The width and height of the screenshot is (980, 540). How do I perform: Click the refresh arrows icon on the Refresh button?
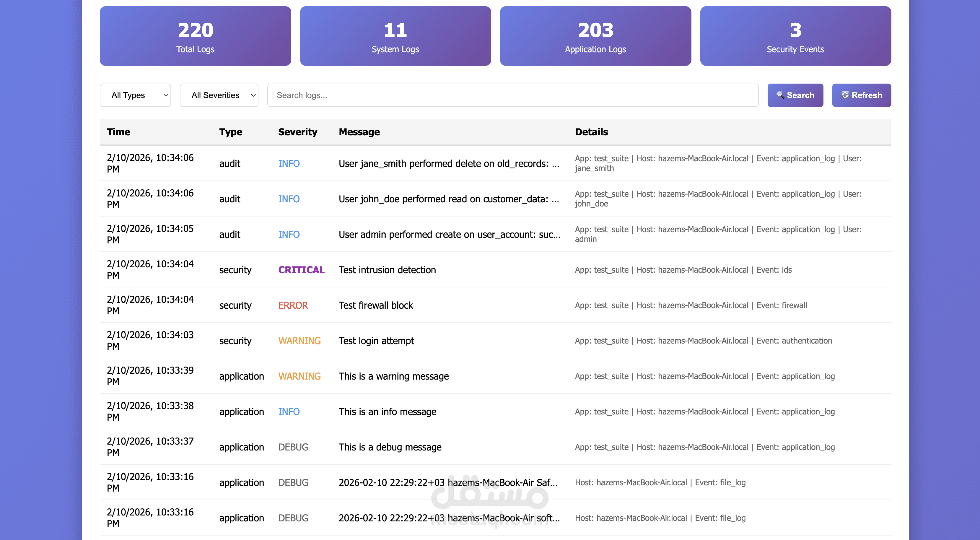click(x=845, y=95)
